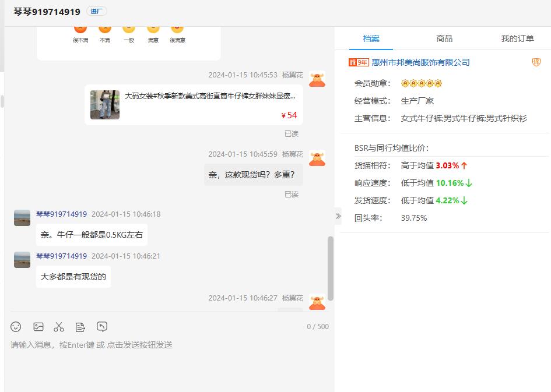
Task: Open the jeans product thumbnail image
Action: click(105, 105)
